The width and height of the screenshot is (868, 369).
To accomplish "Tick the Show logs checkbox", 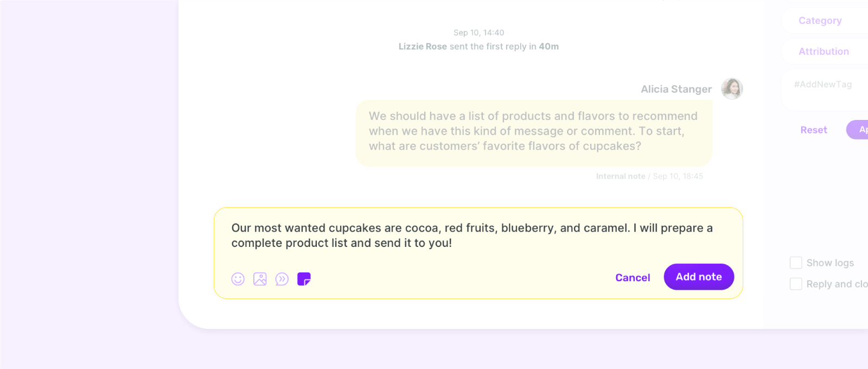I will click(x=796, y=263).
